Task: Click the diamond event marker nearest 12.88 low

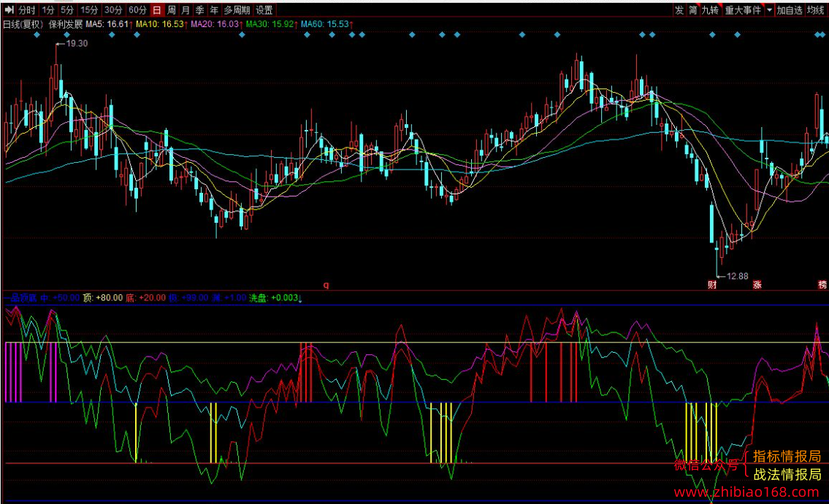Action: [x=712, y=35]
